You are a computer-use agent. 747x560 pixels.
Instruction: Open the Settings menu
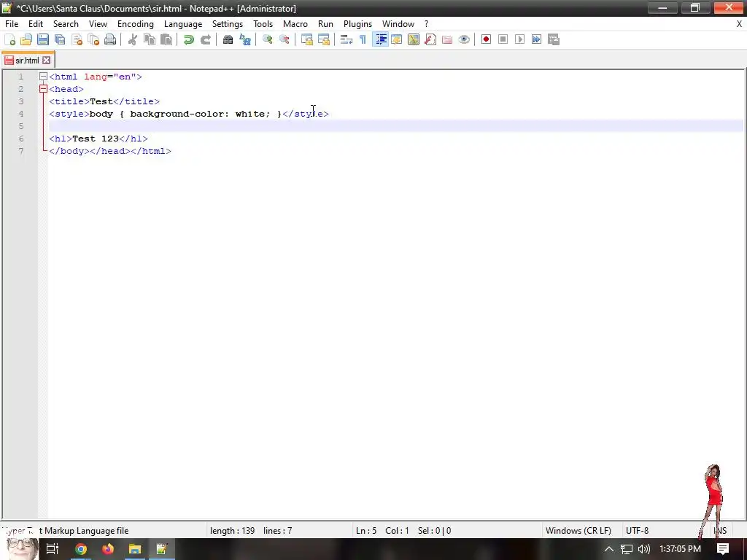tap(228, 24)
